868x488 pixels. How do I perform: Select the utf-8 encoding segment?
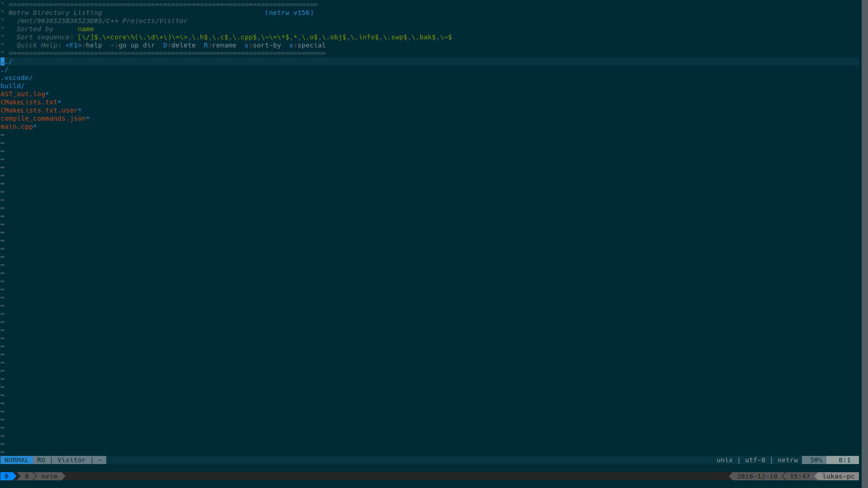click(755, 460)
